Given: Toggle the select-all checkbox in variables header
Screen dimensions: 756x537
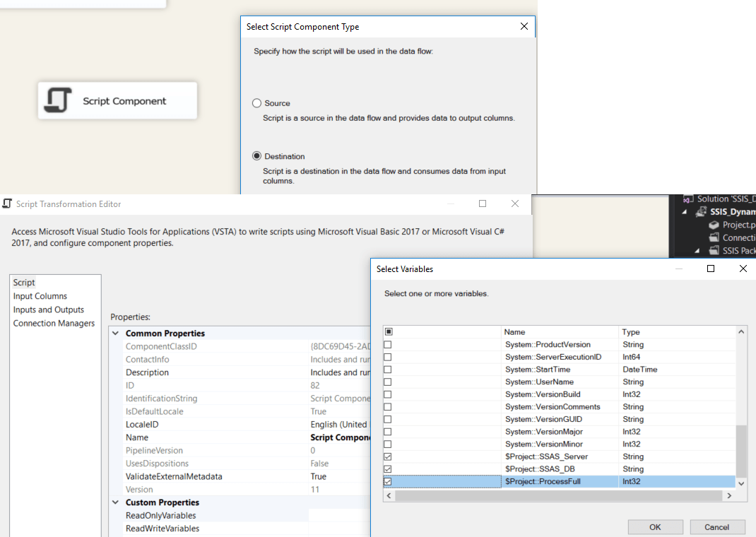Looking at the screenshot, I should coord(387,331).
